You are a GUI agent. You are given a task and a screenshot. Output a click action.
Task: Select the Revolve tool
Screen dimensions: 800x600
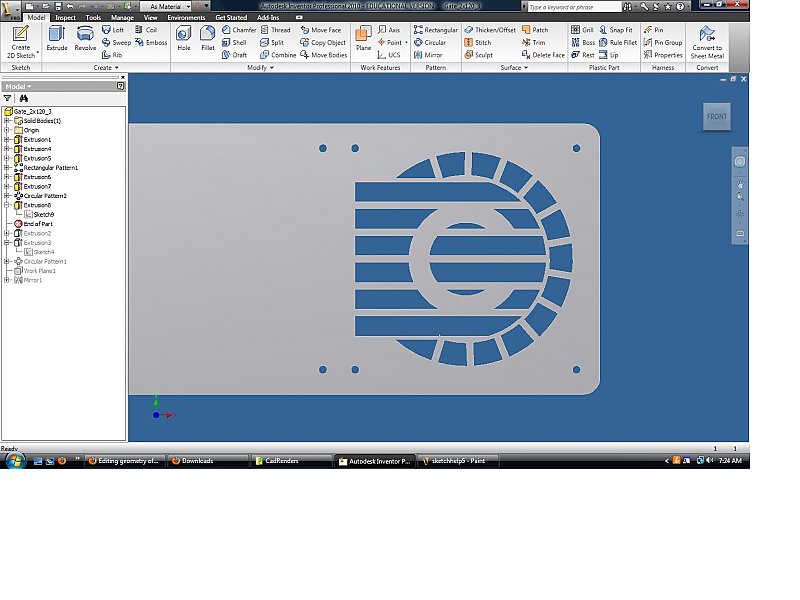(x=85, y=39)
